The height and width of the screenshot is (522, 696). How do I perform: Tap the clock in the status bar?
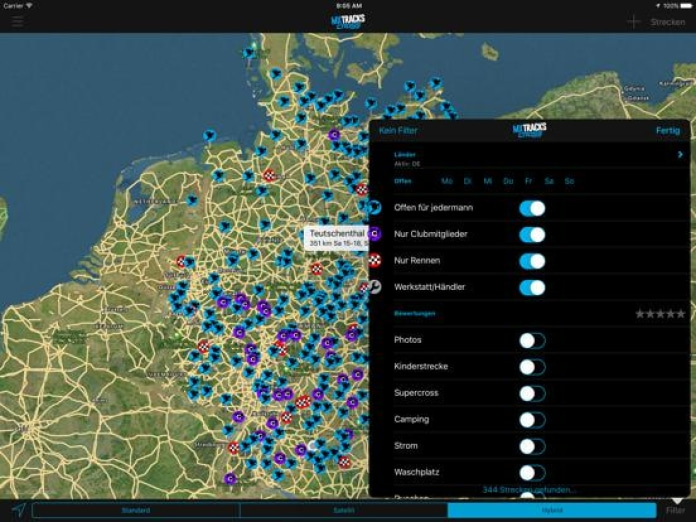tap(349, 6)
